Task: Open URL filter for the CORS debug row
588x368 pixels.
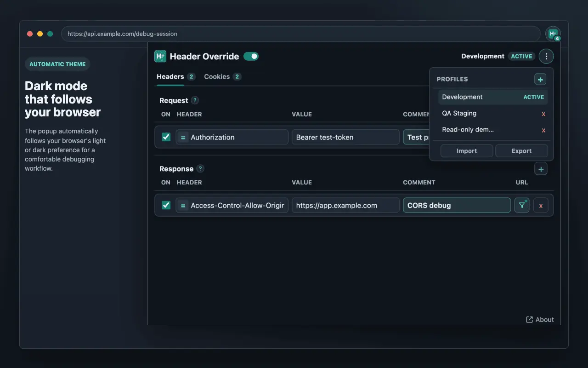Action: (x=522, y=205)
